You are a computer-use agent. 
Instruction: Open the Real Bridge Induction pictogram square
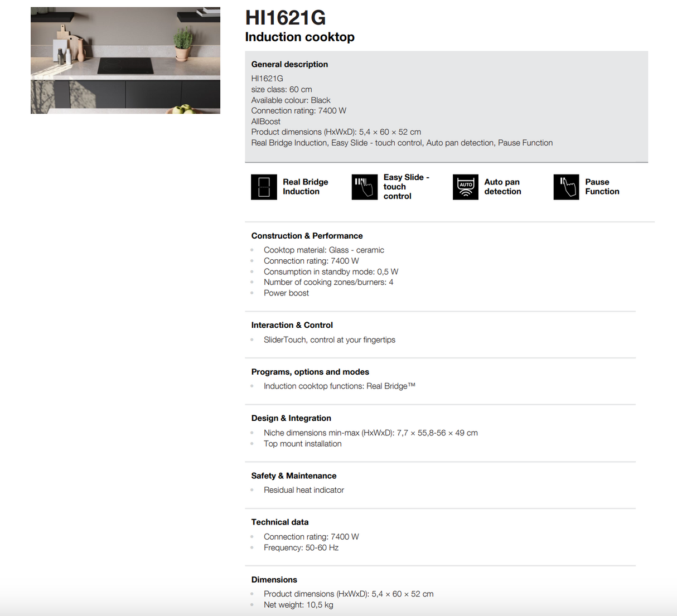(263, 187)
